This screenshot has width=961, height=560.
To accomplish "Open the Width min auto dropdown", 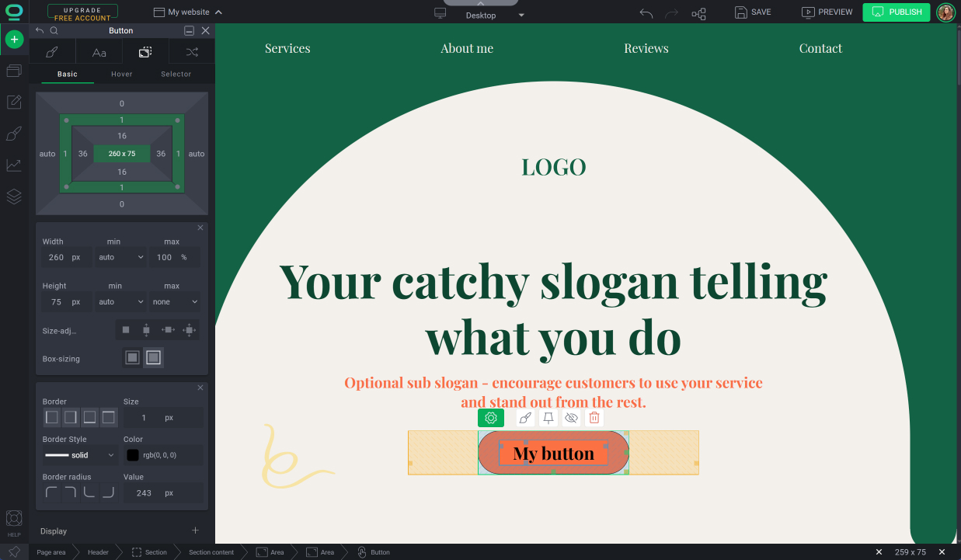I will point(121,257).
